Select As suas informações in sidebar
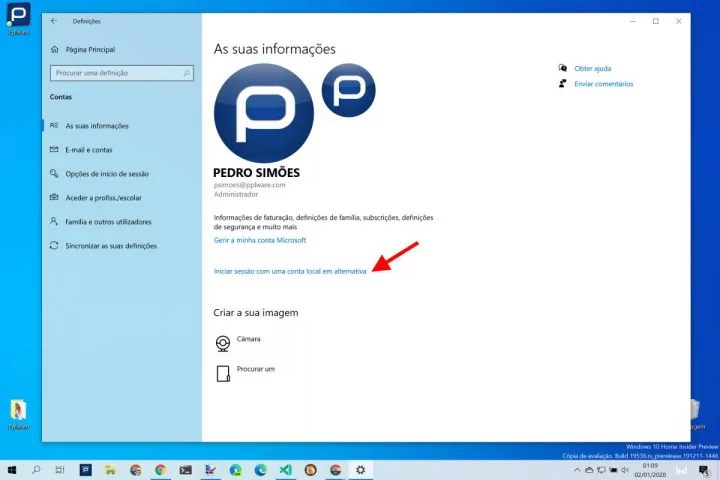Image resolution: width=720 pixels, height=480 pixels. pos(96,126)
